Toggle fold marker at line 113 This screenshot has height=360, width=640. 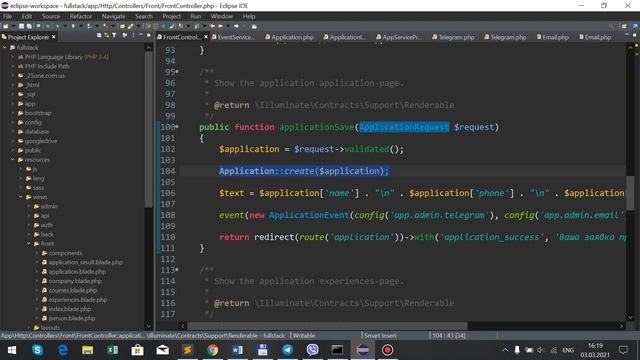click(177, 270)
